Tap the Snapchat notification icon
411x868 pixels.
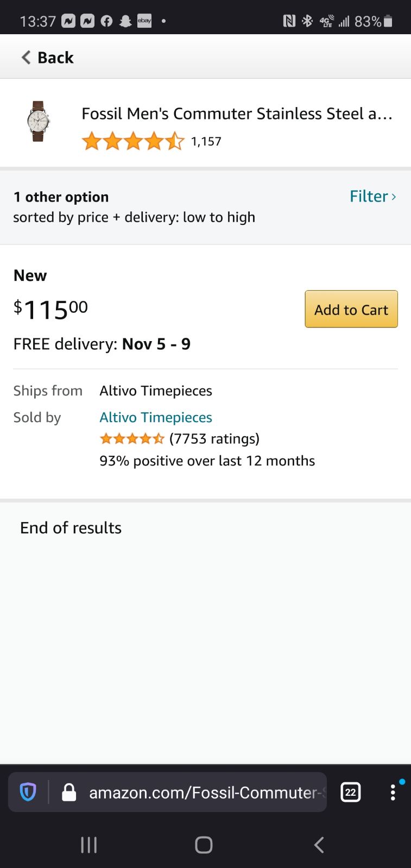point(125,21)
